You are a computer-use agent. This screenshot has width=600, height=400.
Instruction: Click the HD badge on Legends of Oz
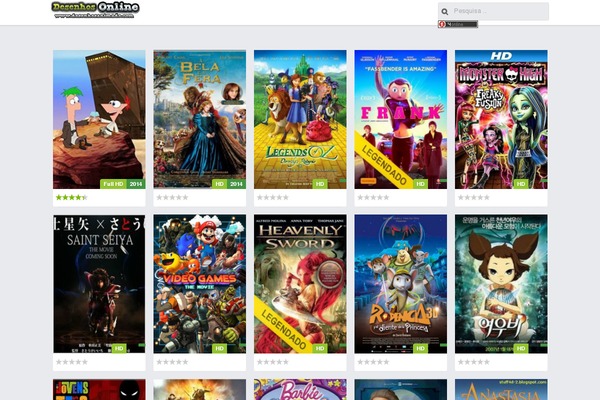[320, 184]
